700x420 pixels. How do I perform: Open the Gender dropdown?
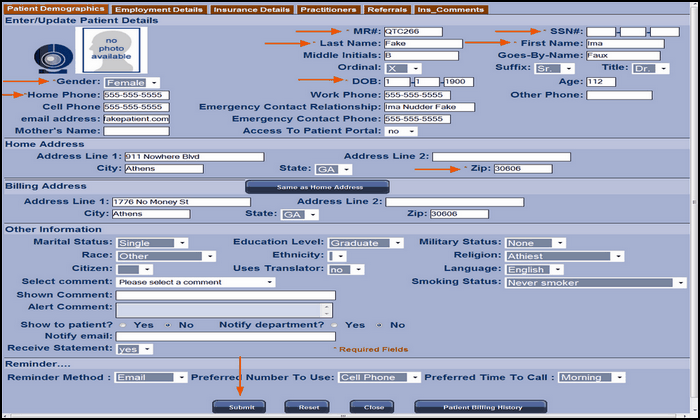click(x=124, y=82)
